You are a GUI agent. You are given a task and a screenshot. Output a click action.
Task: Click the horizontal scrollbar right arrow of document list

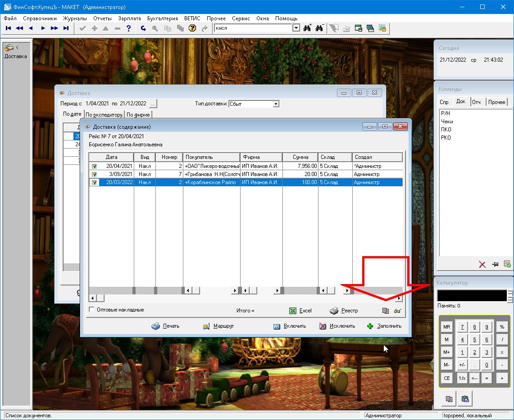[399, 298]
